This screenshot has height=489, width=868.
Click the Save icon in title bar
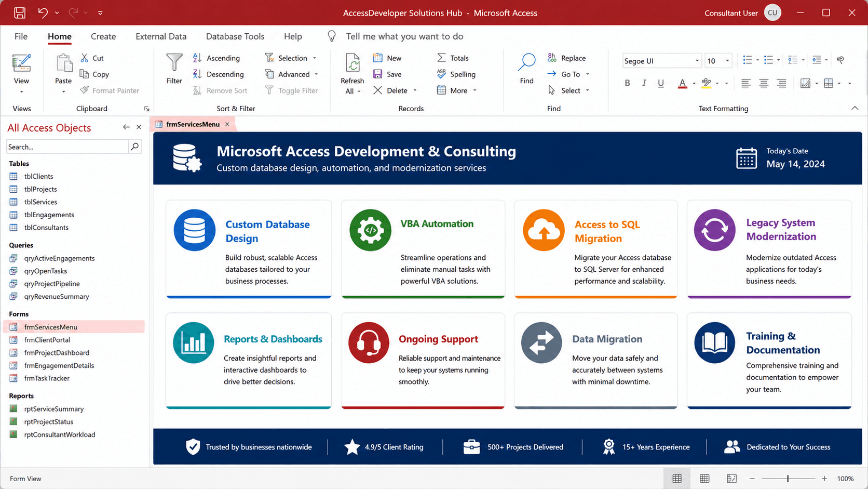[x=20, y=13]
